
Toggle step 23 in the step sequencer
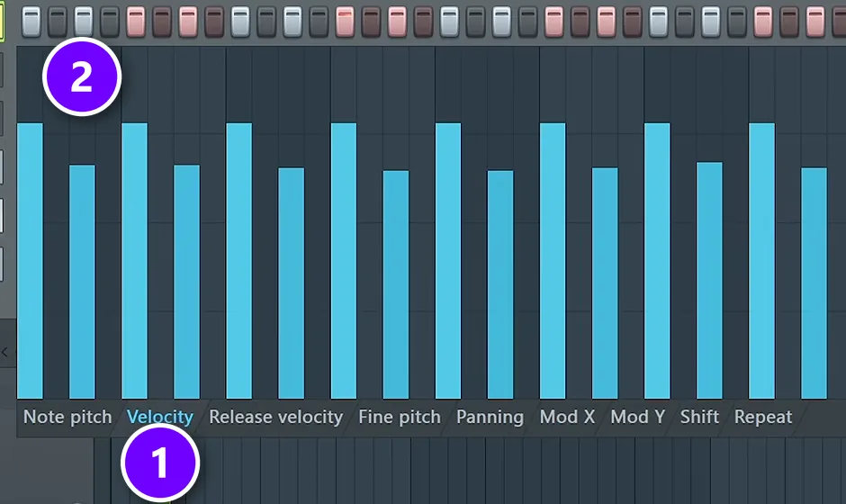pos(607,22)
